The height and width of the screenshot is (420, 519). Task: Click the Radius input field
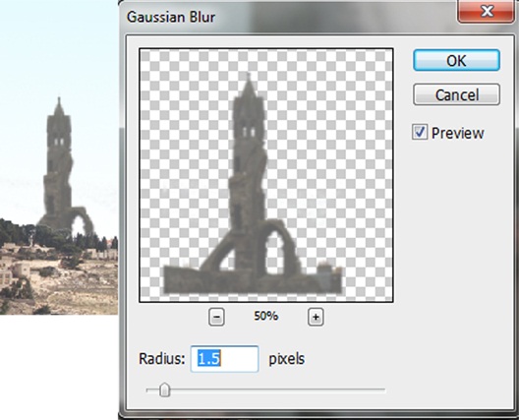(x=224, y=359)
